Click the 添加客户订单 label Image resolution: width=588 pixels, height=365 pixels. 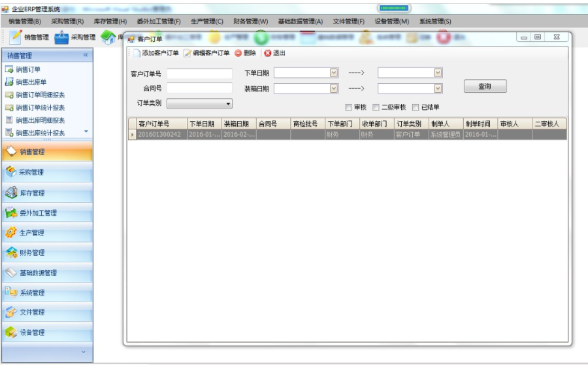[x=160, y=53]
